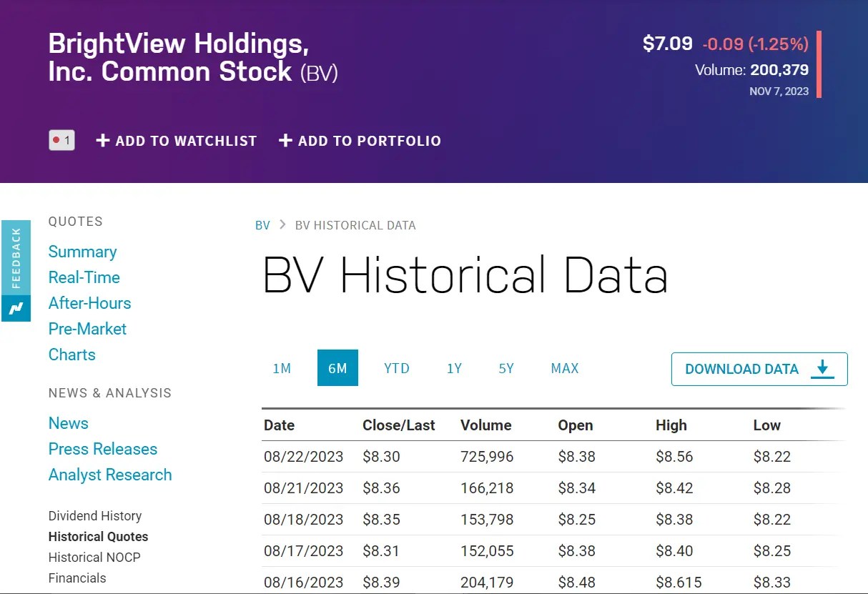The image size is (868, 594).
Task: Open the BV breadcrumb link
Action: (262, 225)
